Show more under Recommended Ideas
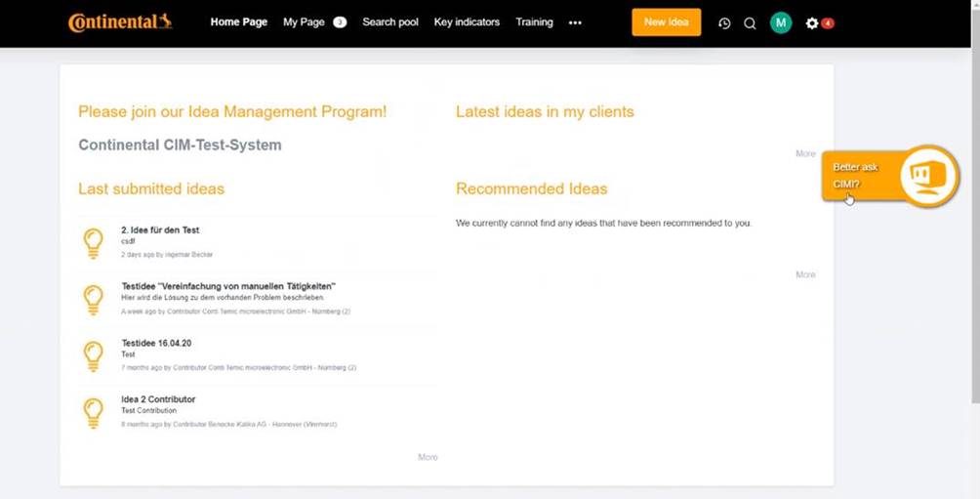Viewport: 980px width, 499px height. pyautogui.click(x=805, y=274)
